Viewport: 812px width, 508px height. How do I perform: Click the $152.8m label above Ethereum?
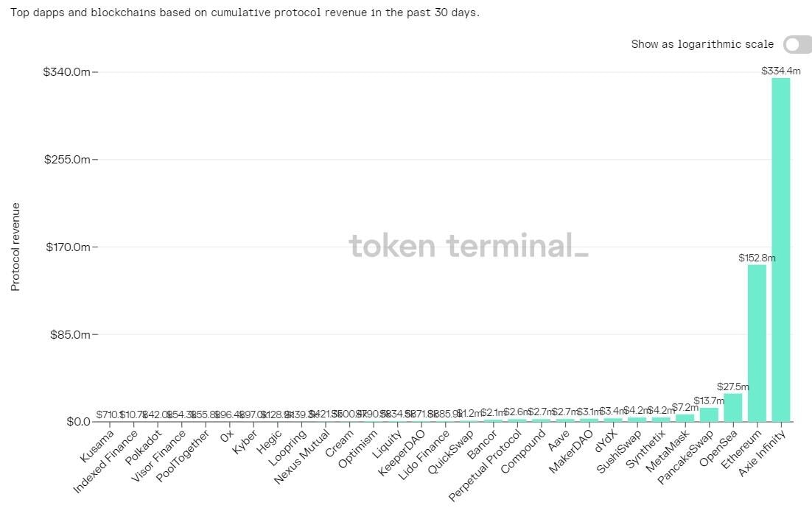click(757, 258)
